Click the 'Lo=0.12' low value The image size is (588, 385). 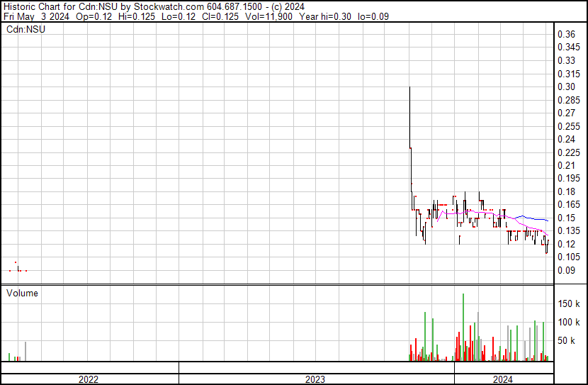(178, 16)
